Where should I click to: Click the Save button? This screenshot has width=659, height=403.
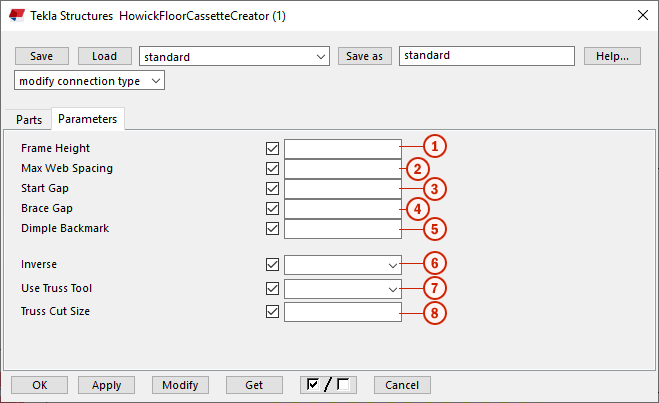click(42, 56)
